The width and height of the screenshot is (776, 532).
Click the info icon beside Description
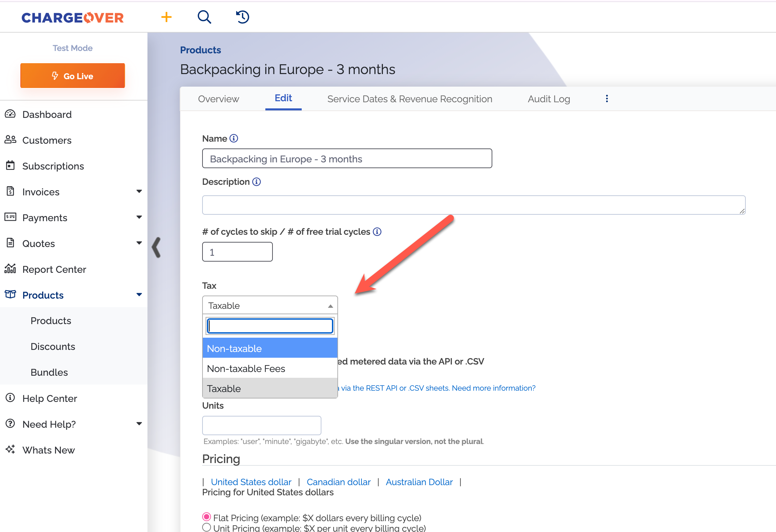click(257, 182)
